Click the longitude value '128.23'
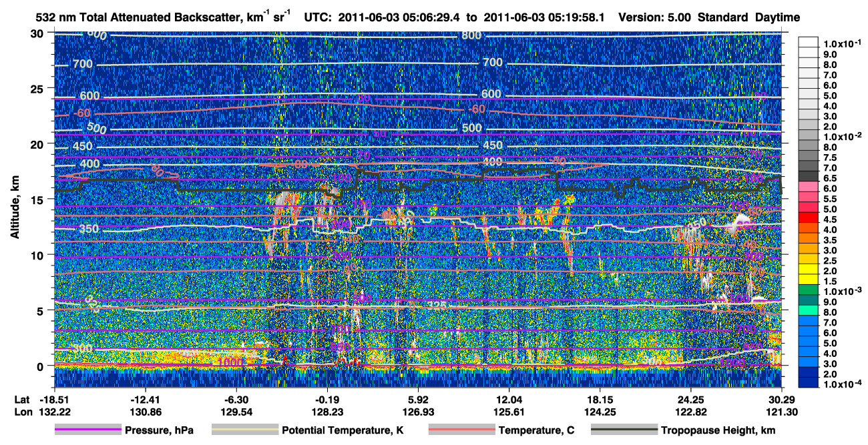The image size is (868, 445). point(327,412)
